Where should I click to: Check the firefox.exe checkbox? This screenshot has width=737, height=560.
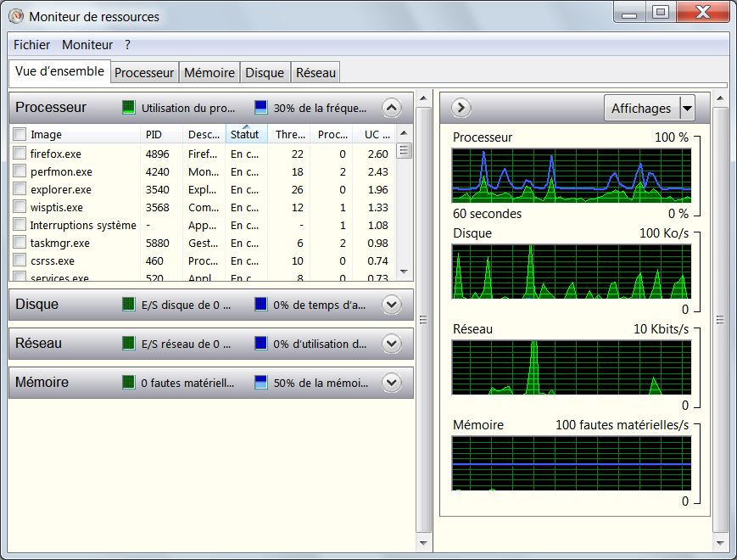(20, 153)
